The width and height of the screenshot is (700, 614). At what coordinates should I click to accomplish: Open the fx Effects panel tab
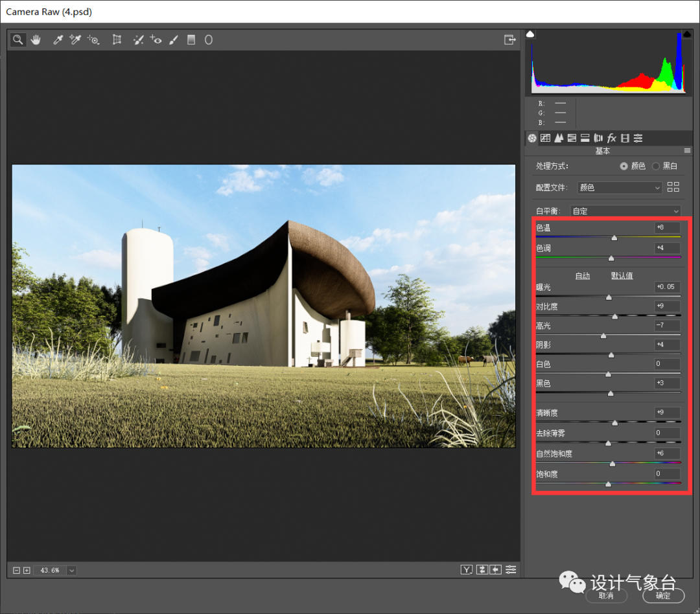click(612, 138)
